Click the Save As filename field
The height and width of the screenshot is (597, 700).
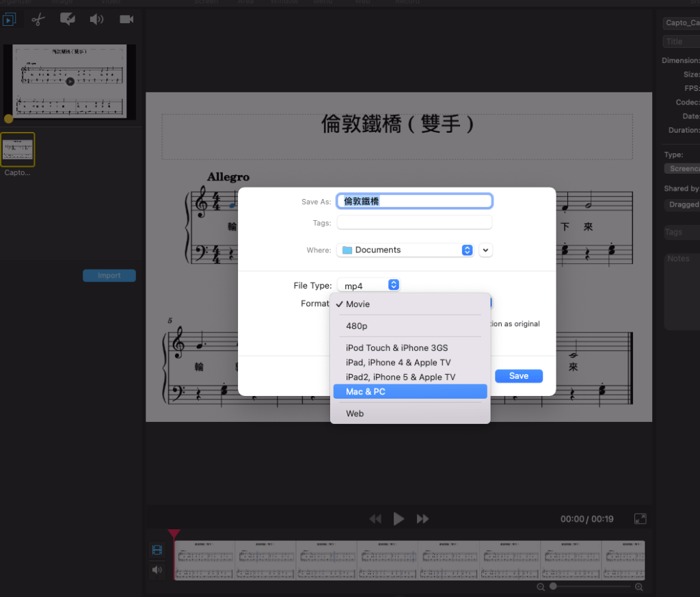click(414, 201)
